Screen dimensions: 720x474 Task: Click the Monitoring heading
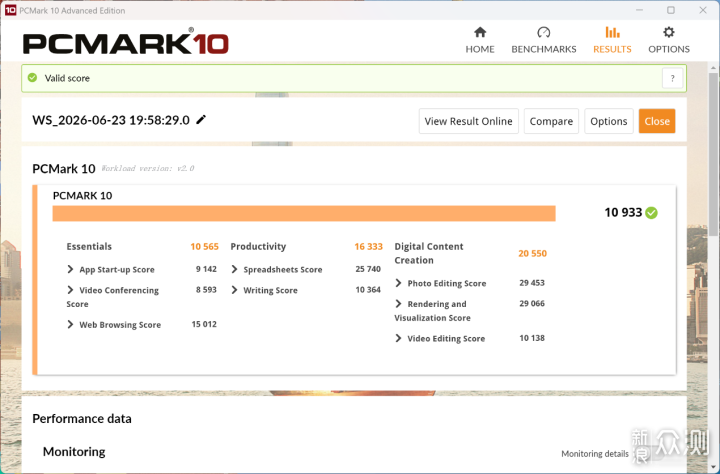74,452
